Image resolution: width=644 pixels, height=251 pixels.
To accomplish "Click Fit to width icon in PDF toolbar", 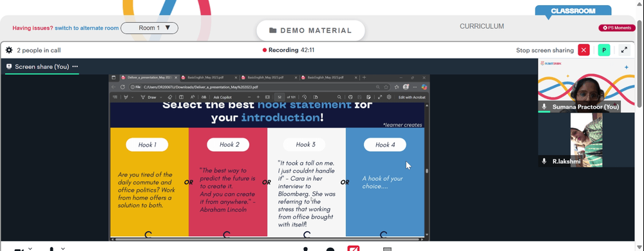I will coord(267,97).
